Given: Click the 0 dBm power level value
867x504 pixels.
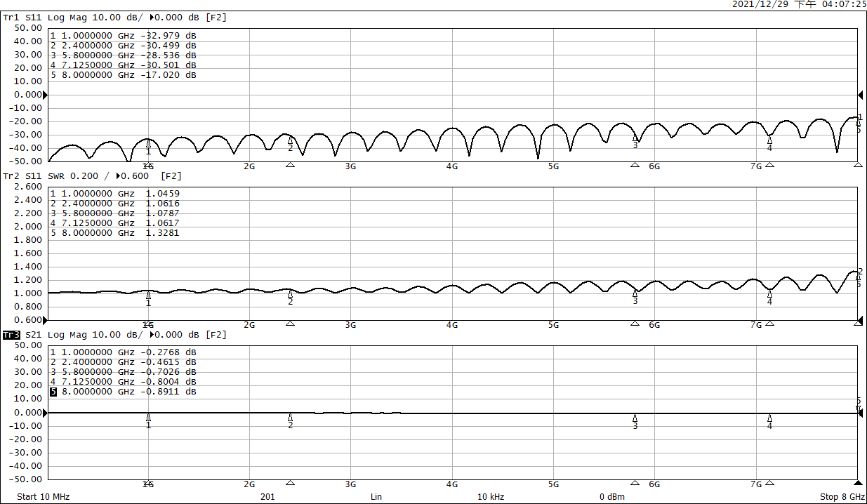Looking at the screenshot, I should point(611,497).
